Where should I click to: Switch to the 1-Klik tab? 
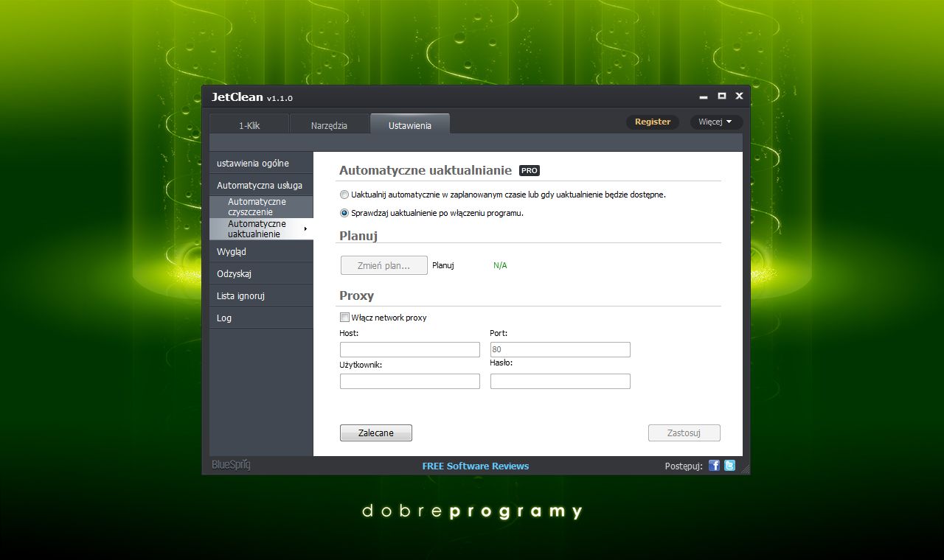pos(249,125)
